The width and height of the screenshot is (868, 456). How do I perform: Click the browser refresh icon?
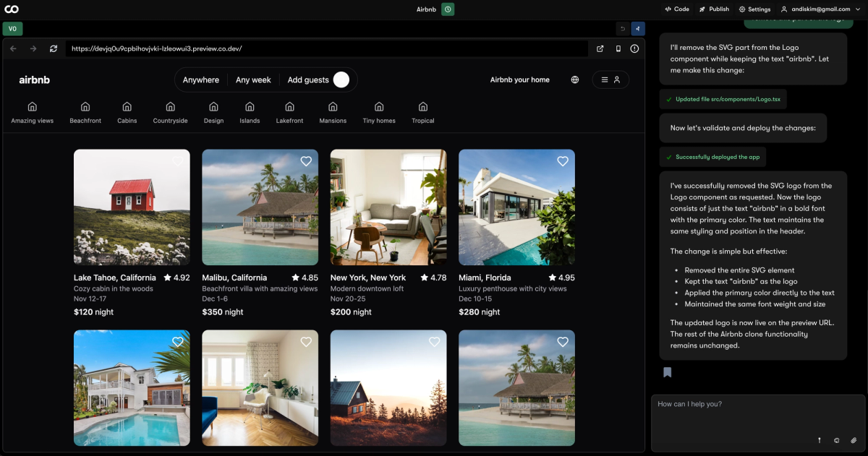[54, 48]
